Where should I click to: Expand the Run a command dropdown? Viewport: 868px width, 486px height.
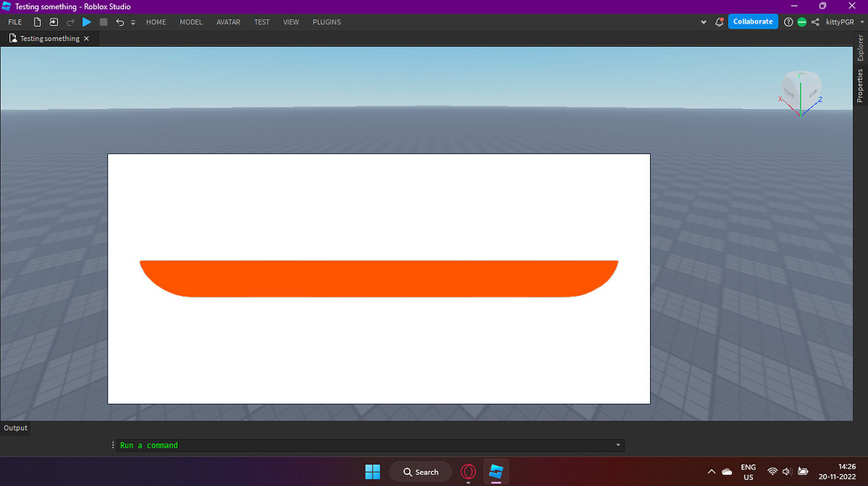pos(618,445)
